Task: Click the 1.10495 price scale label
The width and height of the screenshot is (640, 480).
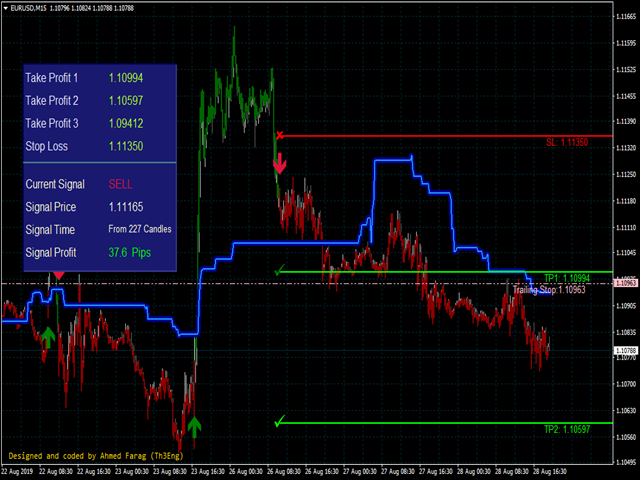Action: click(x=627, y=462)
